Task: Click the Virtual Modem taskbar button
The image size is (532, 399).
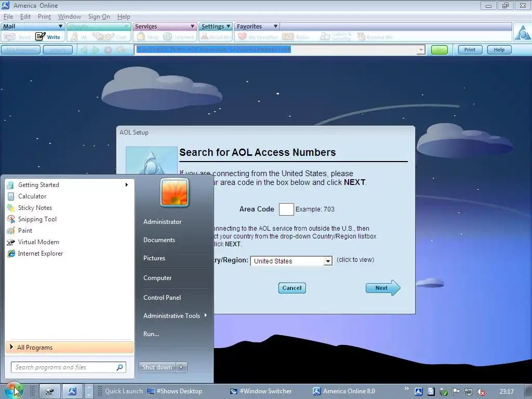Action: coord(49,391)
